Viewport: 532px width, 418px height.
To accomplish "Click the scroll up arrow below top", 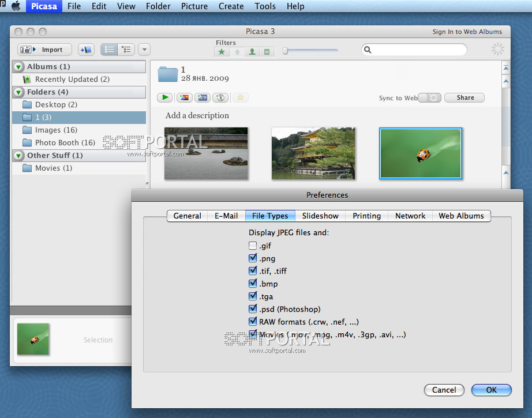I will (x=506, y=81).
